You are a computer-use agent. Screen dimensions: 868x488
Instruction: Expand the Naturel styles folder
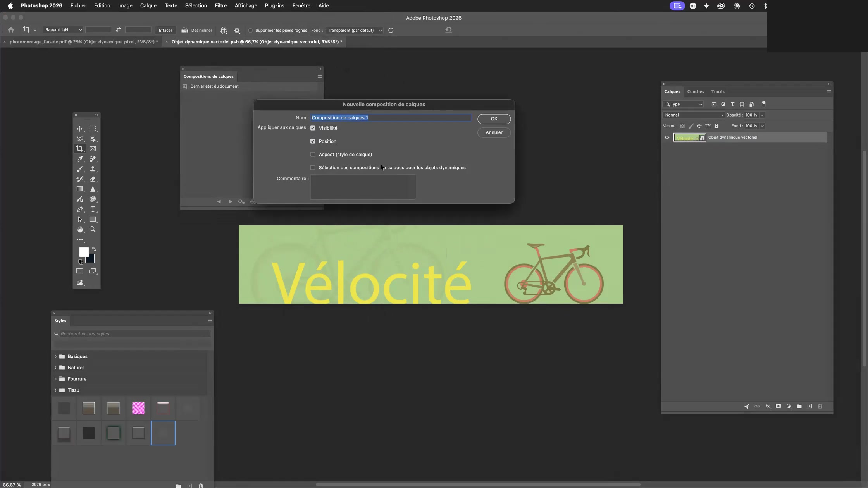55,368
